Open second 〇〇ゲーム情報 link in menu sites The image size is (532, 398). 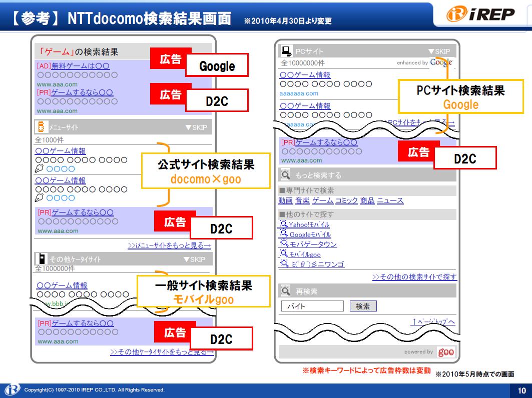(x=61, y=180)
